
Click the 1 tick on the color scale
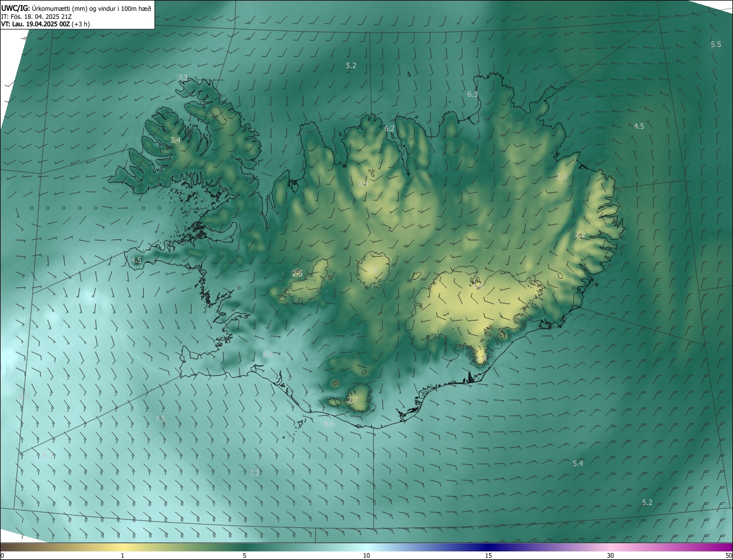click(123, 555)
